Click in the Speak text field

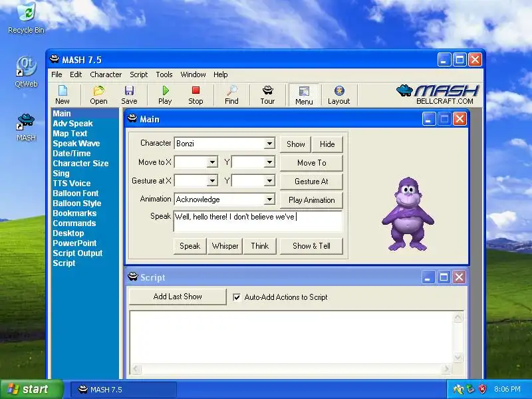click(258, 221)
